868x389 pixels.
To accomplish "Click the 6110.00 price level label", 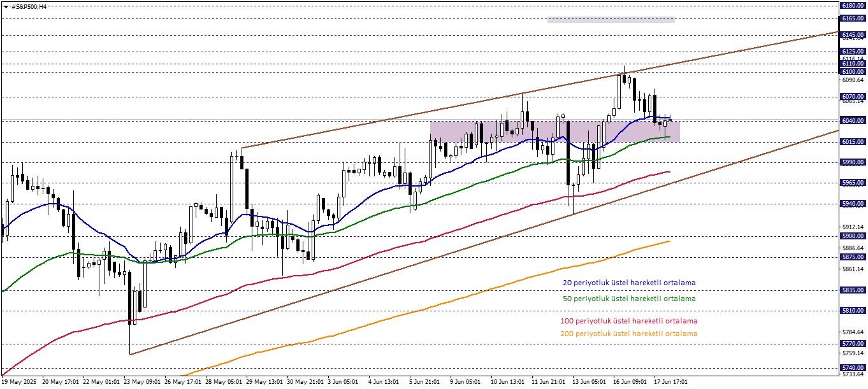I will click(x=853, y=64).
